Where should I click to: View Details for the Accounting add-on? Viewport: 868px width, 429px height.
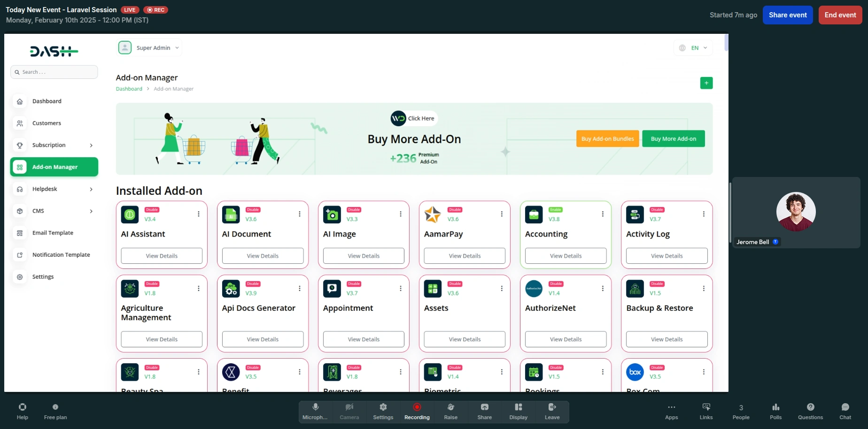(566, 256)
